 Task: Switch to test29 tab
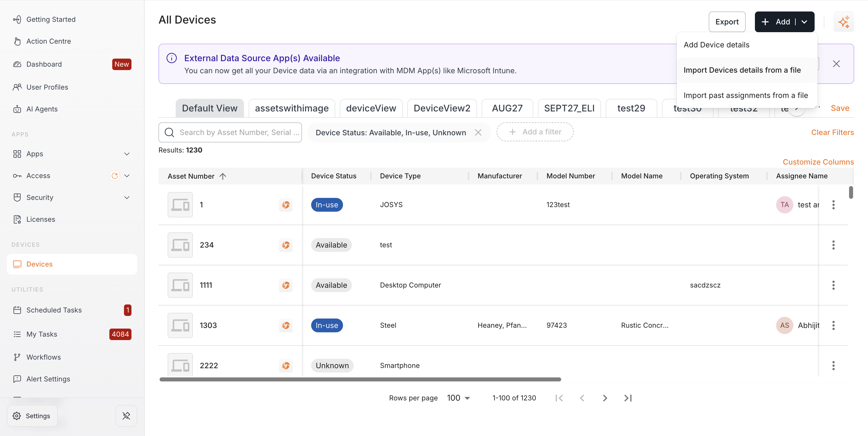point(631,108)
